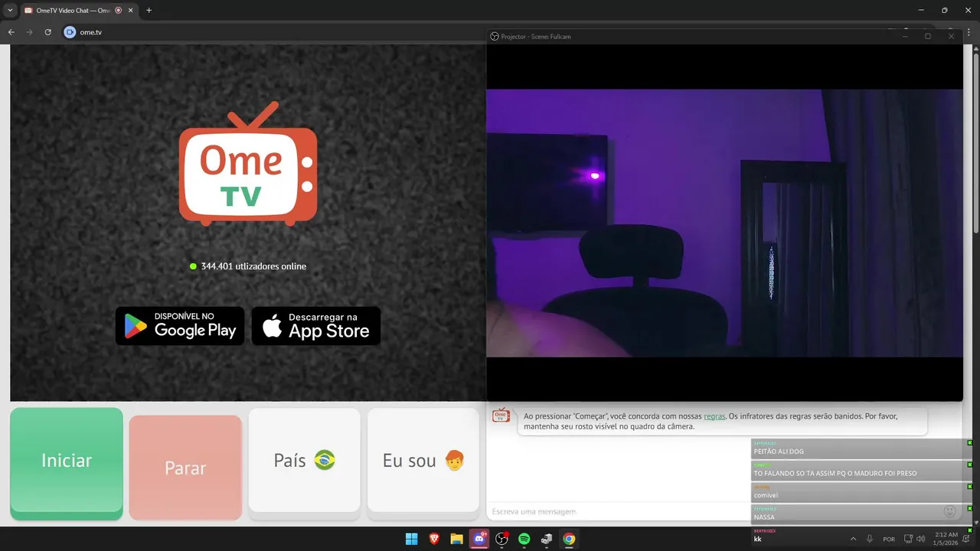Switch the POR keyboard language
980x551 pixels.
click(889, 539)
